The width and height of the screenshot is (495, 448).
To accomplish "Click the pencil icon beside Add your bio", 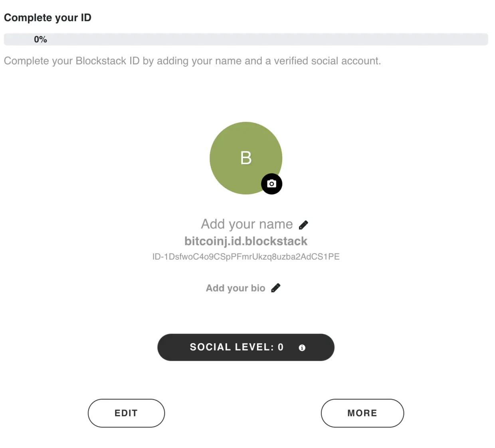I will pos(275,287).
